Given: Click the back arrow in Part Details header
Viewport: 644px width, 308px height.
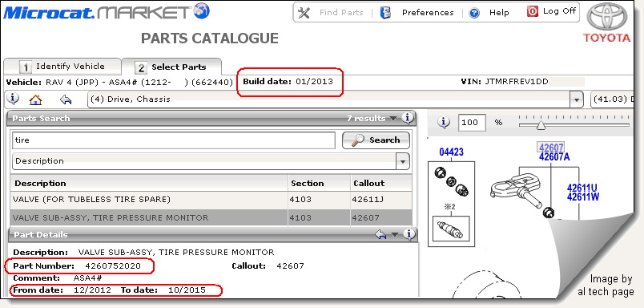Looking at the screenshot, I should coord(380,235).
